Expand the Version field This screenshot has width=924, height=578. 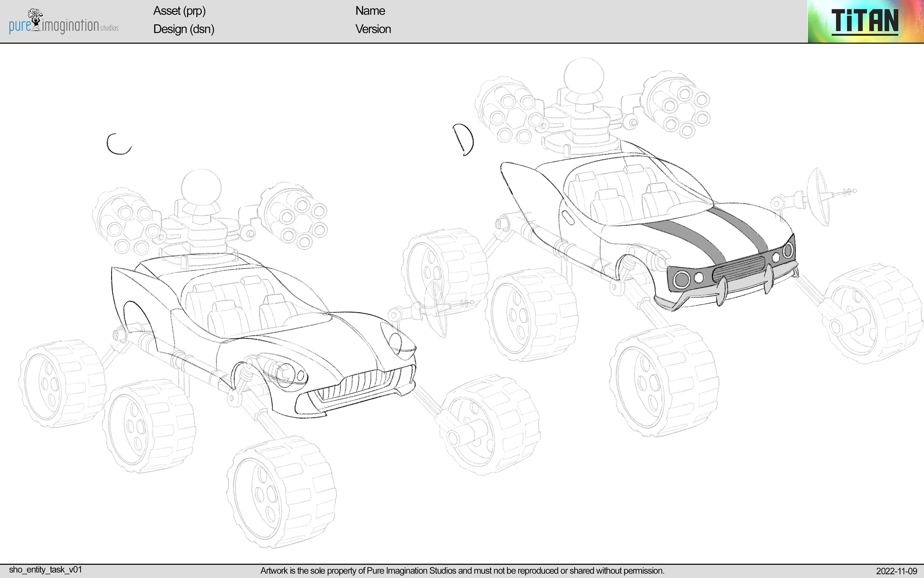coord(373,29)
